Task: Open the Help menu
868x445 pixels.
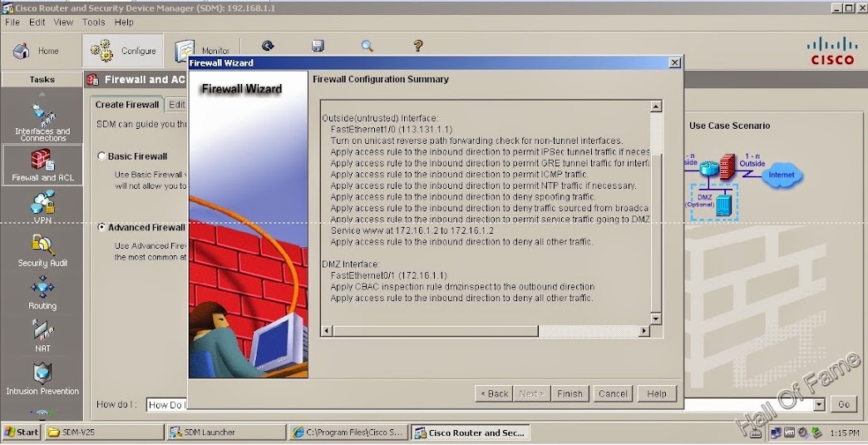Action: [124, 22]
